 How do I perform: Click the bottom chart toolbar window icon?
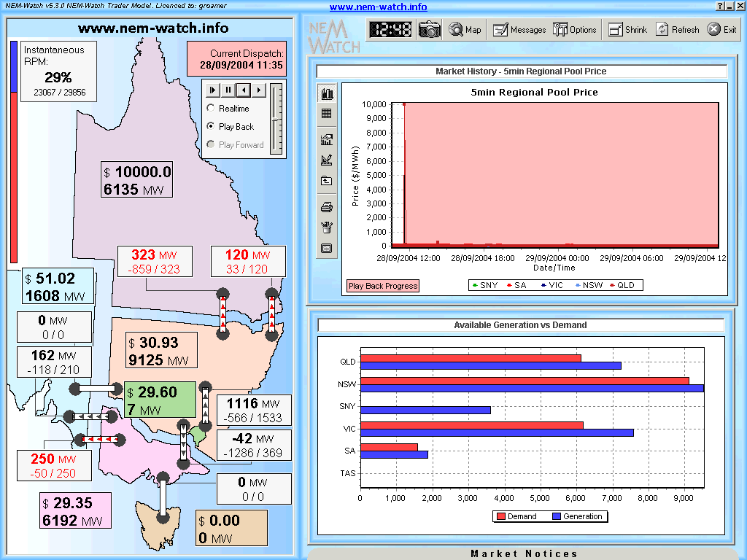click(326, 248)
